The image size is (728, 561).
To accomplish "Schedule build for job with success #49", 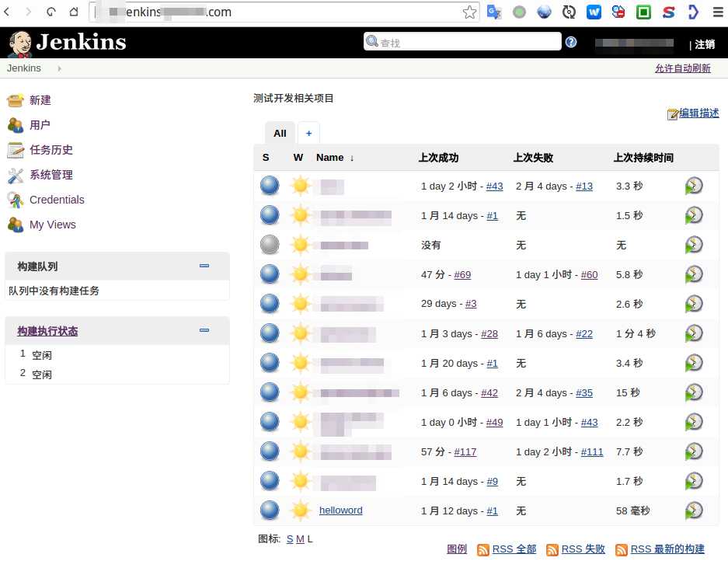I will coord(694,422).
